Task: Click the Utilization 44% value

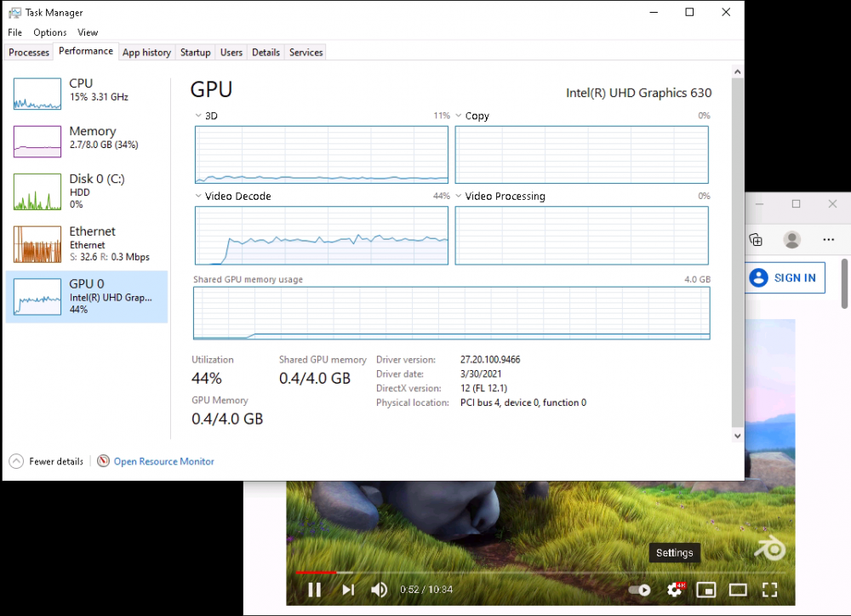Action: coord(207,379)
